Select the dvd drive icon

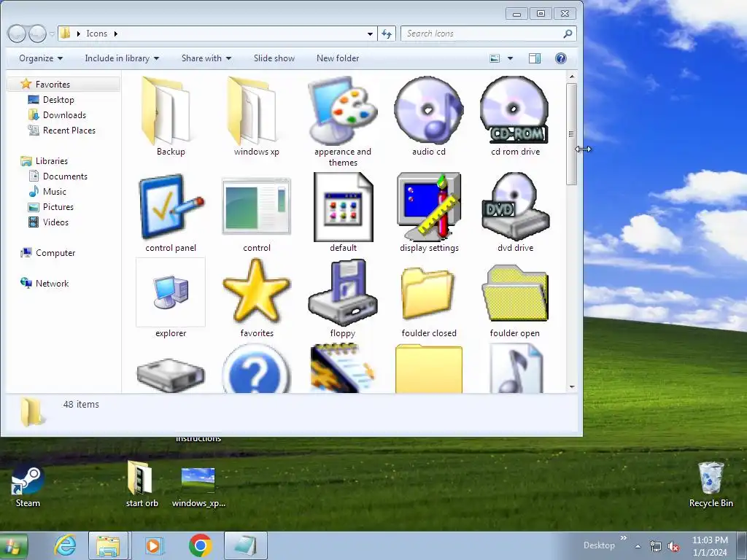515,213
